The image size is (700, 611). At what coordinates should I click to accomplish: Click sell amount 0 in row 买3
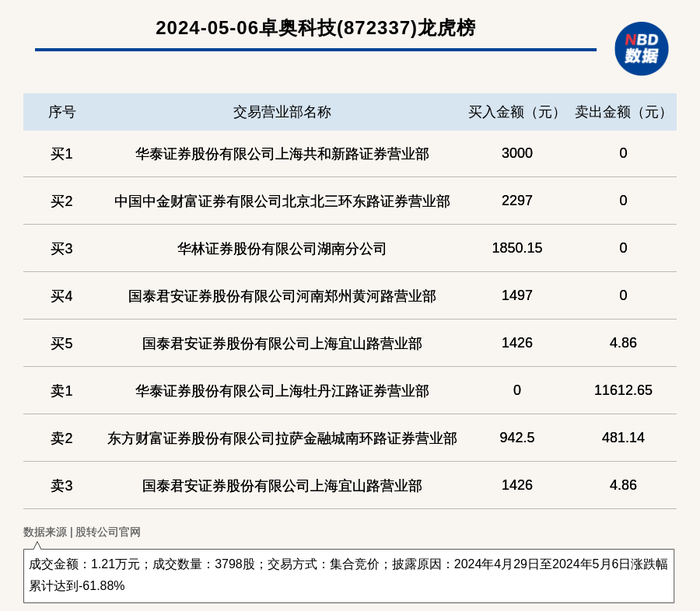(x=623, y=248)
